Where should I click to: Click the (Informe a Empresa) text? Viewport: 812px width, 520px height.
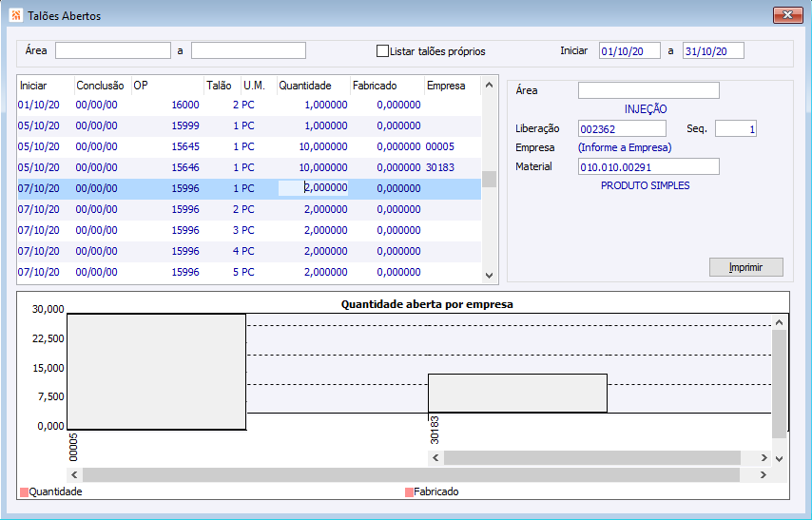pyautogui.click(x=625, y=147)
